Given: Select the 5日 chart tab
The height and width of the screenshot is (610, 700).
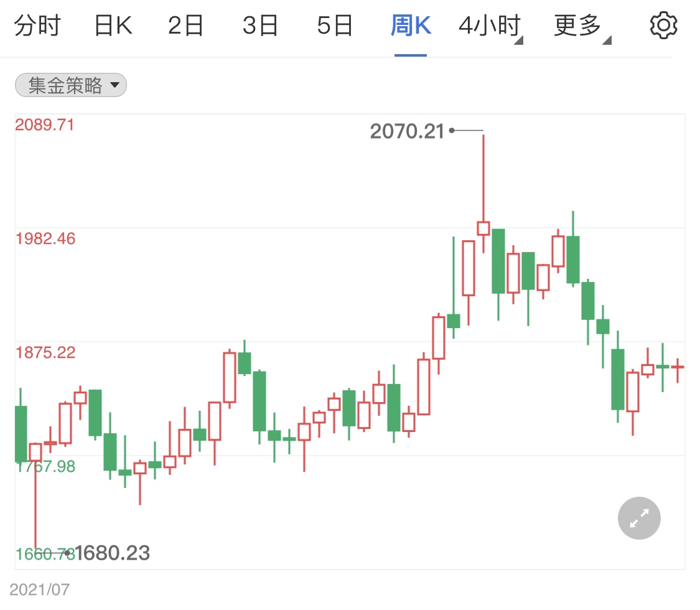Looking at the screenshot, I should coord(335,26).
